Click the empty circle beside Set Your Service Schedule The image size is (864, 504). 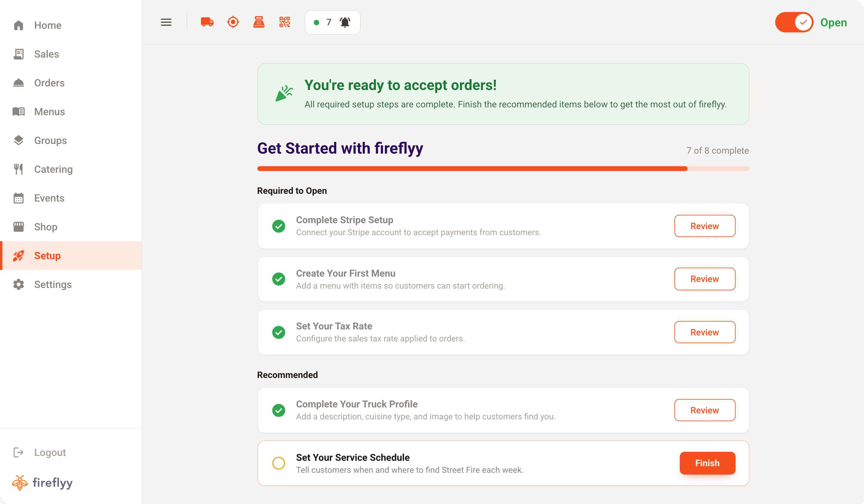279,463
